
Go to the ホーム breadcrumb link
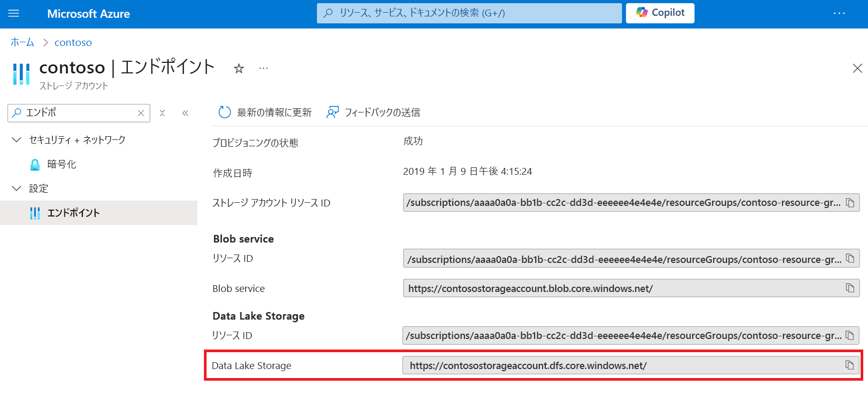pos(22,42)
